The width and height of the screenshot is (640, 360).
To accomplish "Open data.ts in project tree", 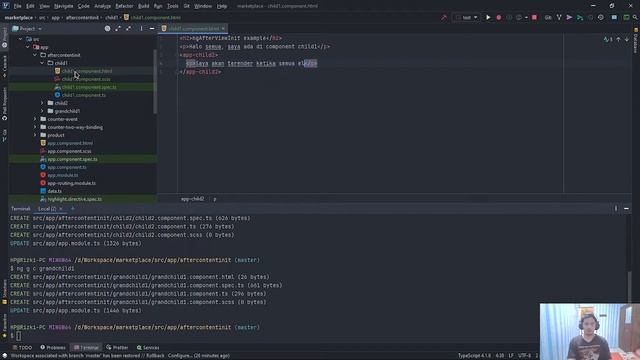I will pos(54,191).
